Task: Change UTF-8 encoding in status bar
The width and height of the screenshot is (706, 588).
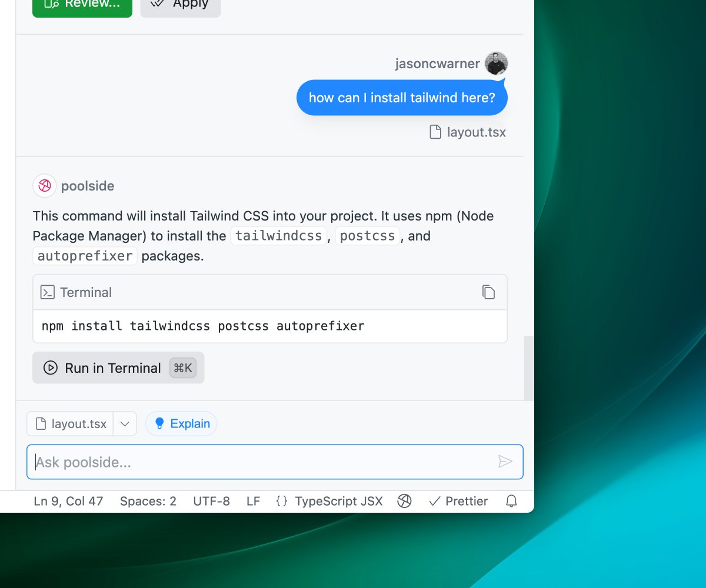Action: tap(212, 501)
